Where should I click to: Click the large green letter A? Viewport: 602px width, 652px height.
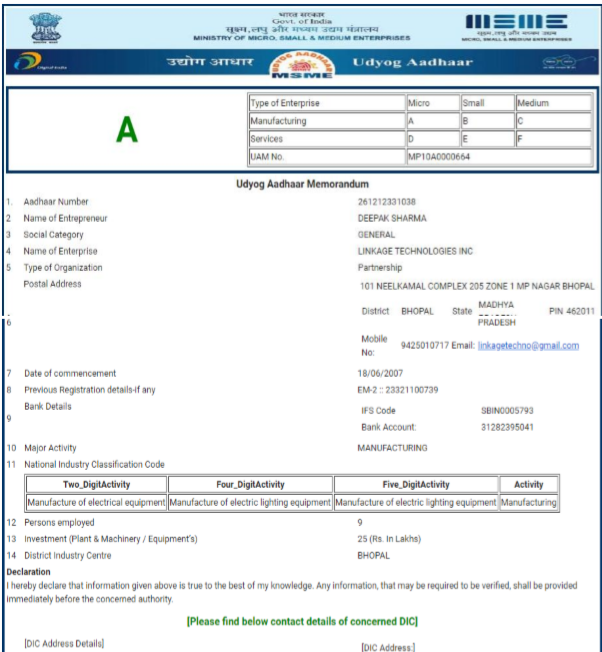point(127,130)
